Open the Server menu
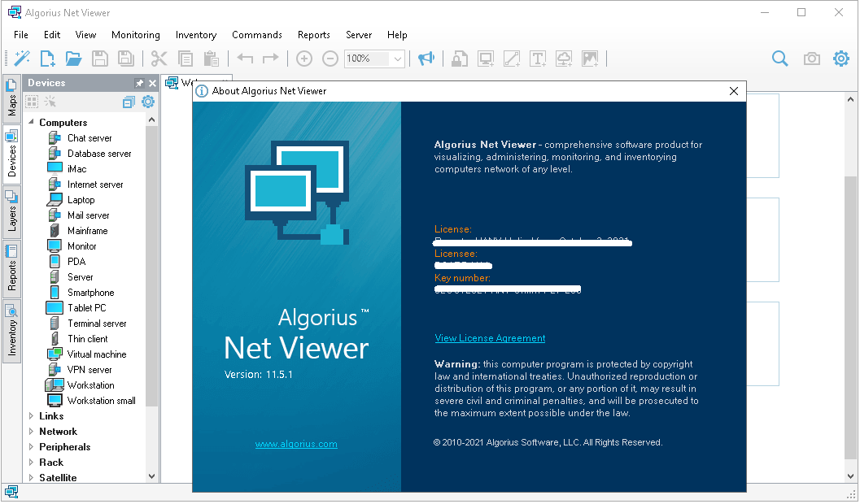 [359, 34]
